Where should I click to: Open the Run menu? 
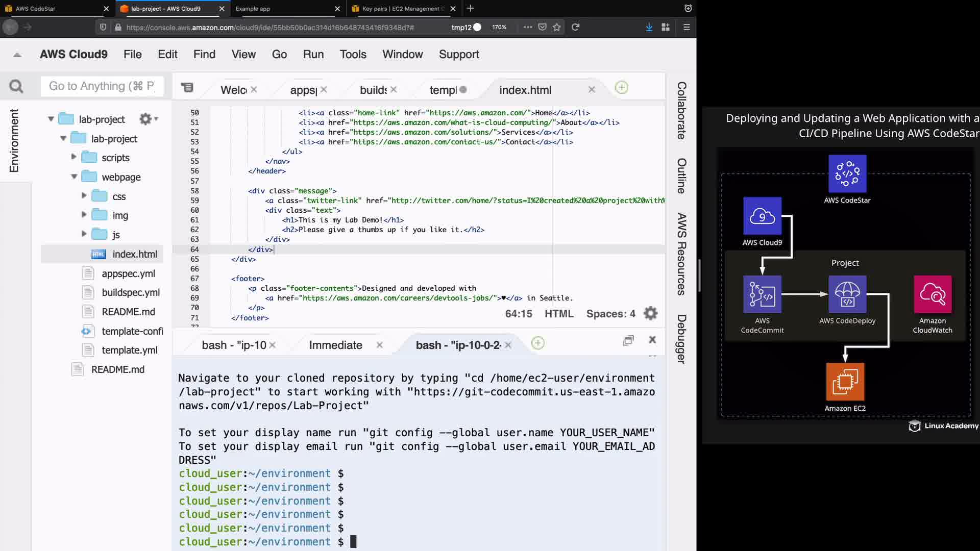pos(313,54)
